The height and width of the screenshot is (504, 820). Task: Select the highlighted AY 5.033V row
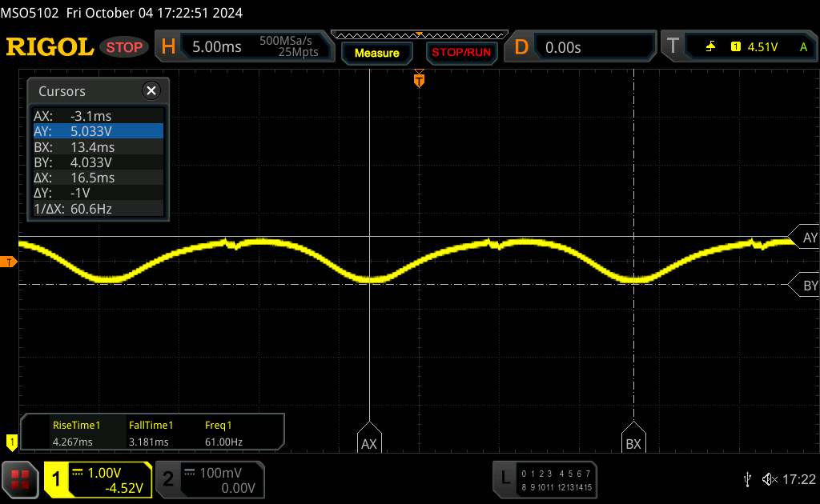(x=98, y=131)
